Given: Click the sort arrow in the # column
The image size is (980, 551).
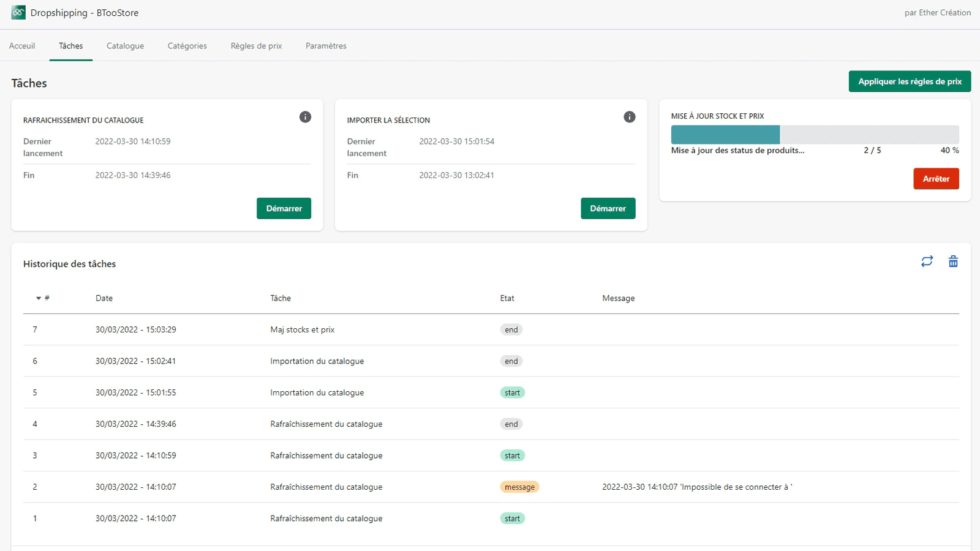Looking at the screenshot, I should pyautogui.click(x=38, y=298).
